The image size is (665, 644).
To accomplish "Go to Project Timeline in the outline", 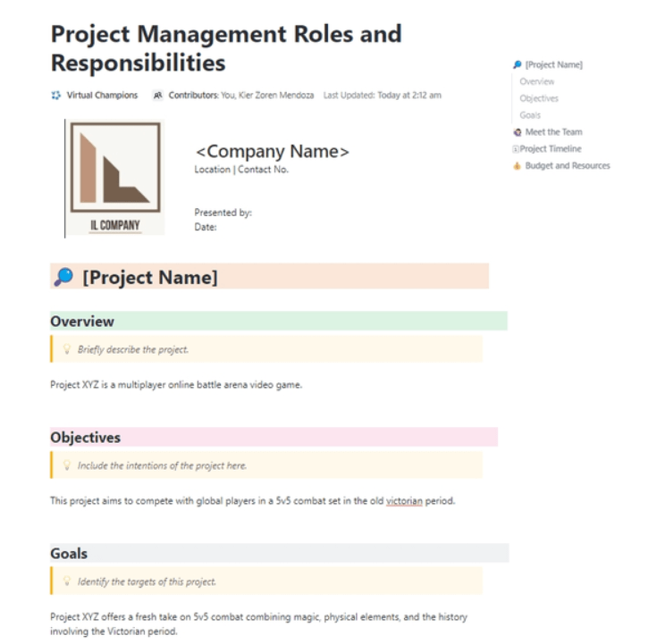I will click(x=551, y=149).
